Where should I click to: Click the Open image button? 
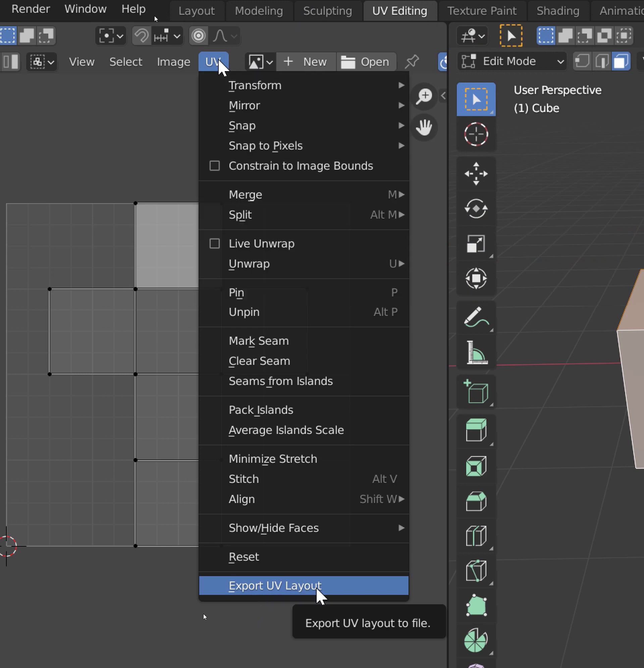pyautogui.click(x=366, y=62)
